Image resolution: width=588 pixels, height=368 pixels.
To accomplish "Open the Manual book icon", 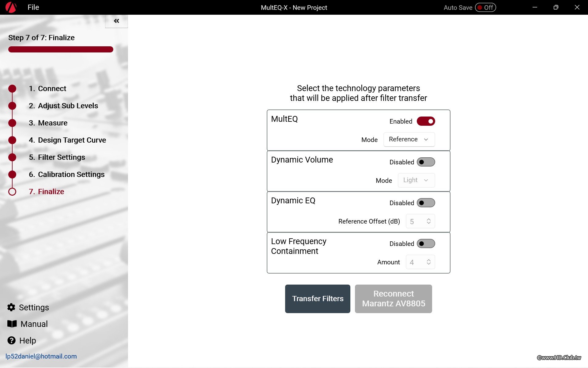I will 12,324.
